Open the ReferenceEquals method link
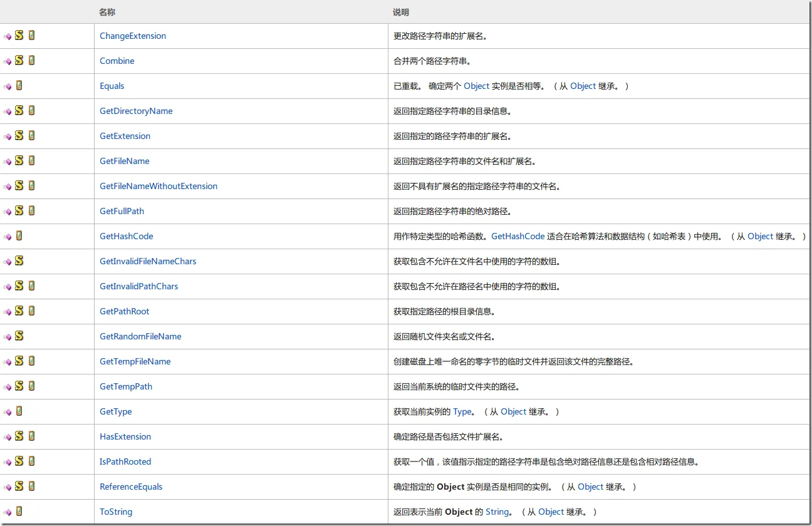 (131, 487)
